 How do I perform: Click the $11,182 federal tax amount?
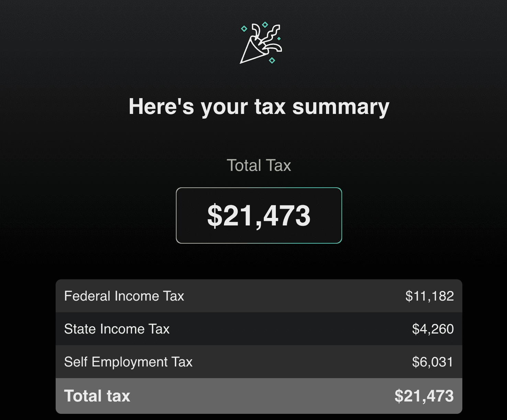point(430,296)
